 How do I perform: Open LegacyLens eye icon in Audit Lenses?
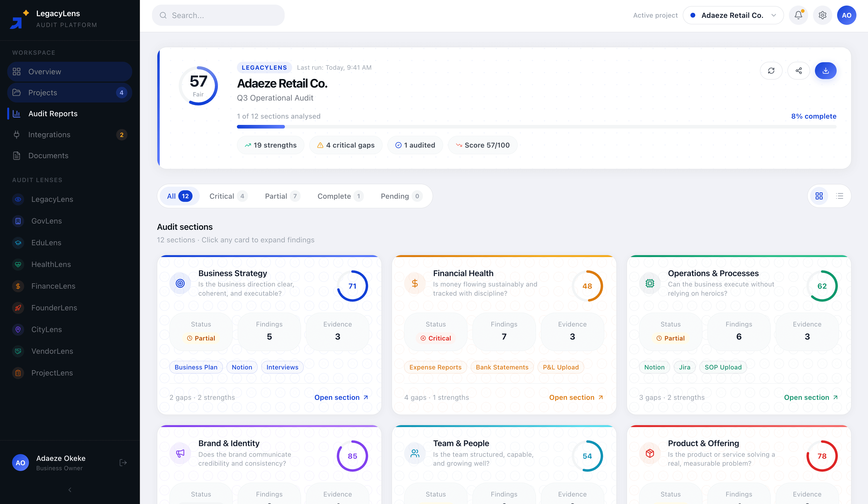(18, 199)
